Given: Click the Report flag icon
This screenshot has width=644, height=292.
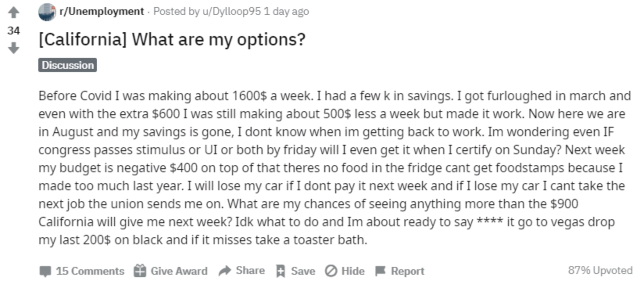Looking at the screenshot, I should tap(380, 271).
